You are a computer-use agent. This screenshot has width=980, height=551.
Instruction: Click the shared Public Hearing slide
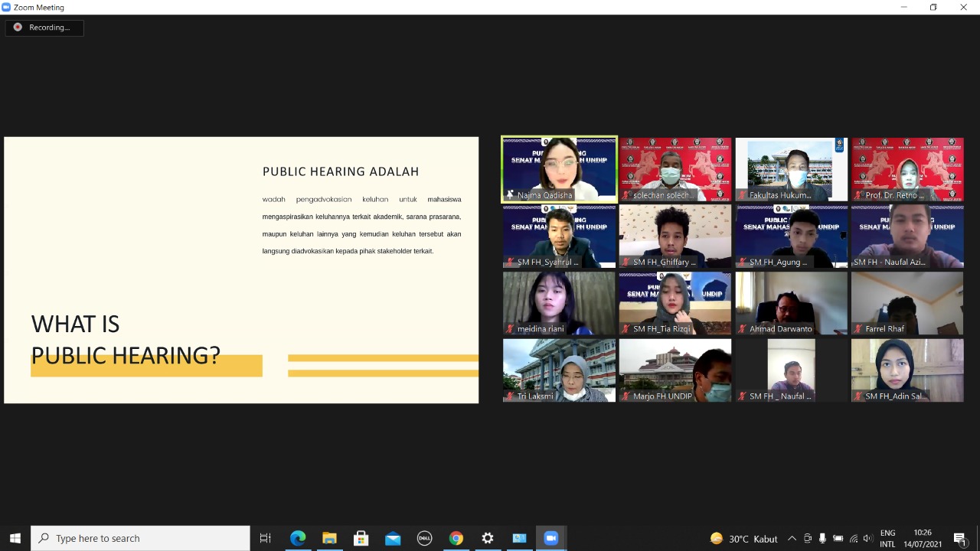pyautogui.click(x=241, y=269)
